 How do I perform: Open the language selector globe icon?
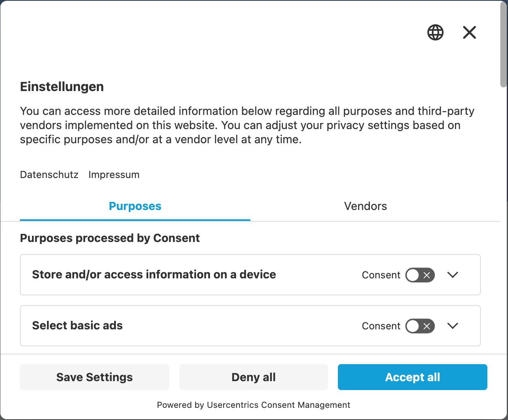pos(435,32)
